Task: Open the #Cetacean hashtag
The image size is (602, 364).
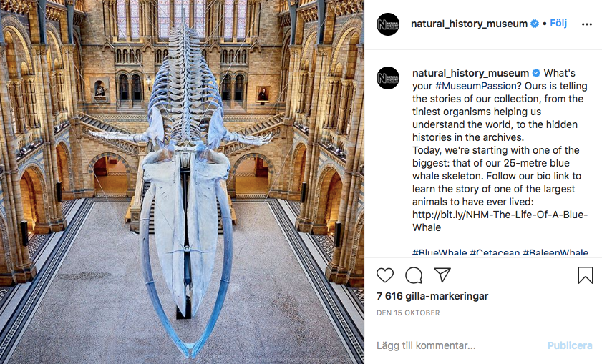Action: (495, 252)
